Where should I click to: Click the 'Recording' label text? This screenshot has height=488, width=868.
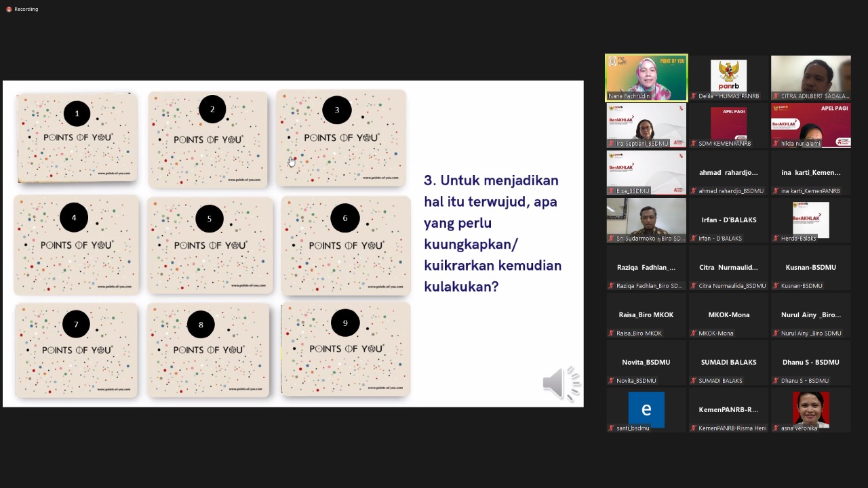tap(26, 9)
